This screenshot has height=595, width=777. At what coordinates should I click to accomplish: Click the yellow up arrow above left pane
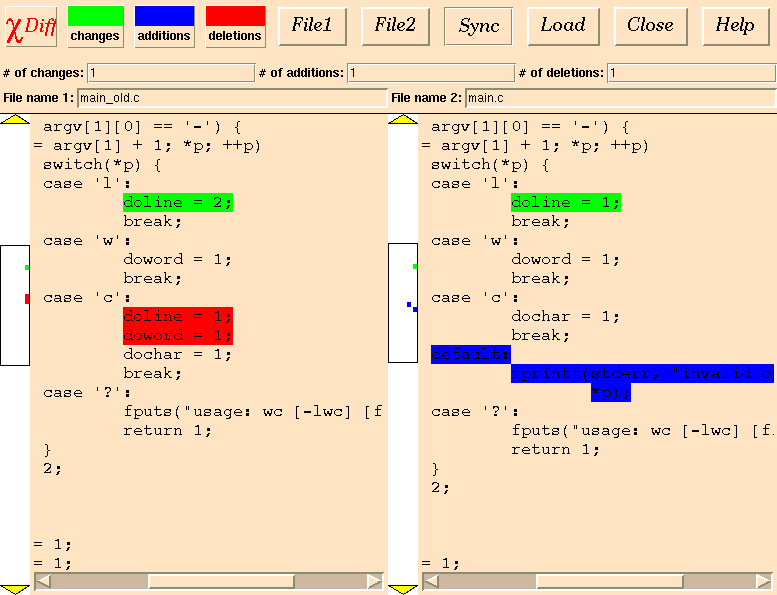[15, 119]
